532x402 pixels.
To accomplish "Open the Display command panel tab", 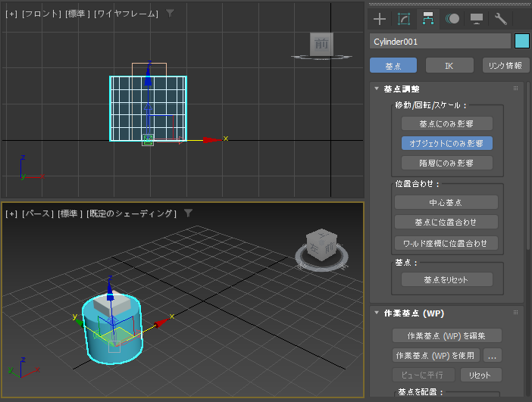I will pos(477,19).
